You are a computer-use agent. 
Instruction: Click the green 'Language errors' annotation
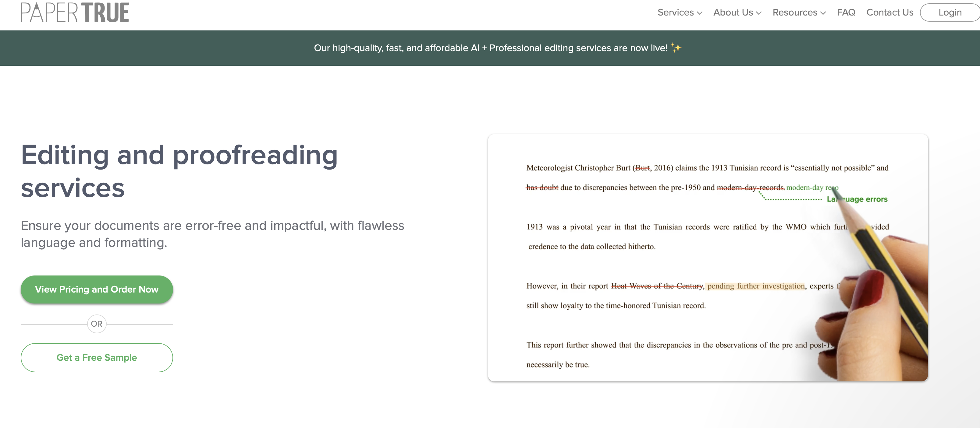point(857,199)
